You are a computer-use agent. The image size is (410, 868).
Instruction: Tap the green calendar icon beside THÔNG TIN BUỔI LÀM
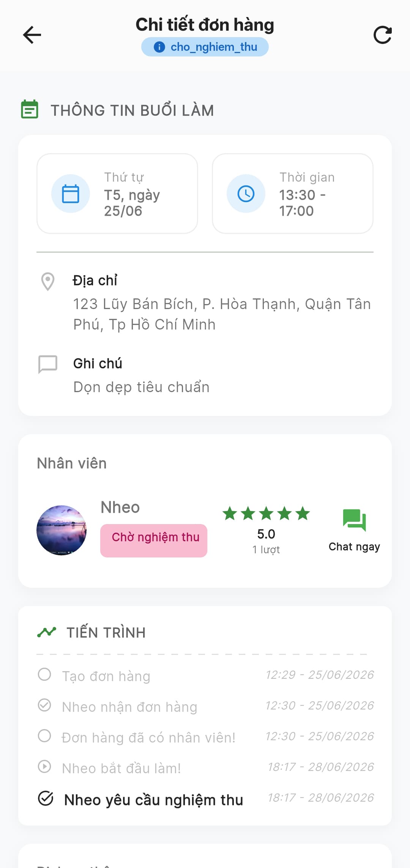pyautogui.click(x=30, y=109)
